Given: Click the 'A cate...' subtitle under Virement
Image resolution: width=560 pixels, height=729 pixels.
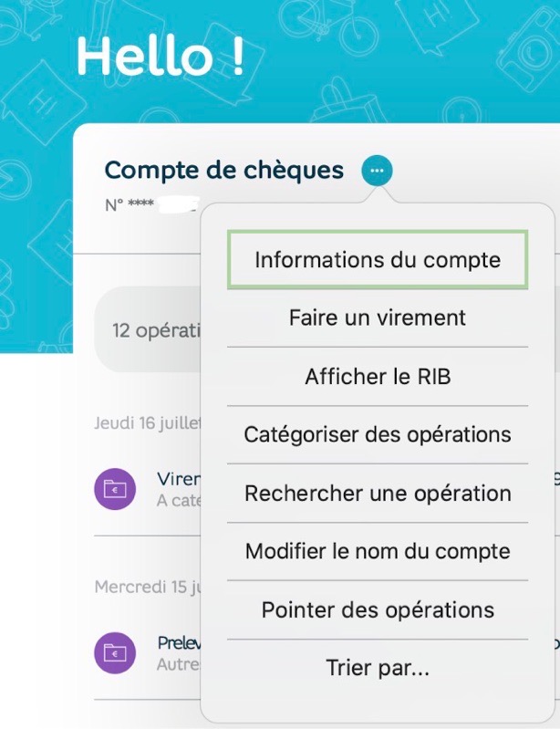Looking at the screenshot, I should [x=177, y=501].
